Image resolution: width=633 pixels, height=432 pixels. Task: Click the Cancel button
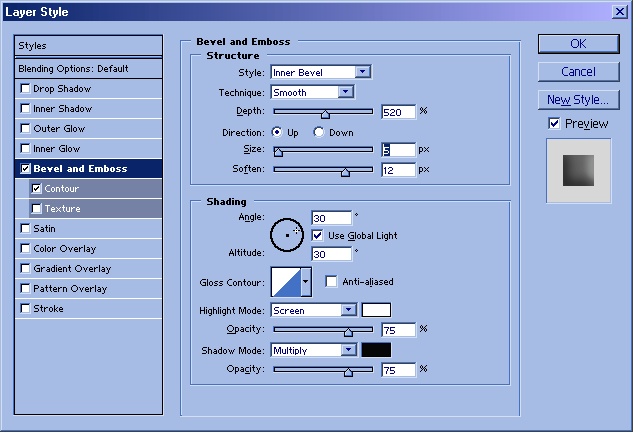click(579, 72)
